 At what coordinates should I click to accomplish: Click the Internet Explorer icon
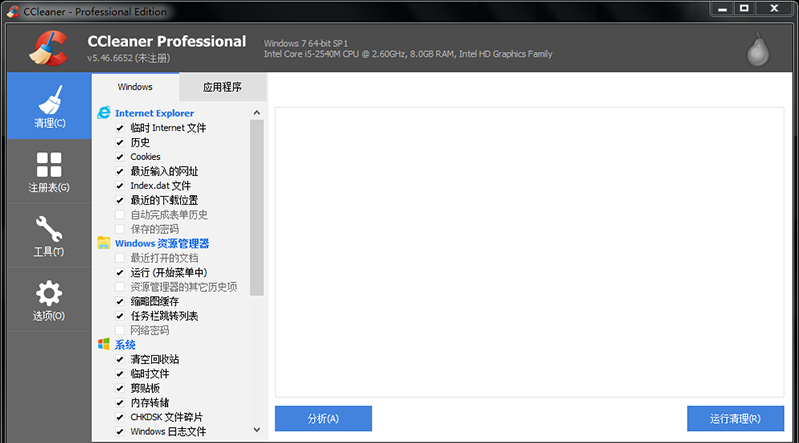104,113
